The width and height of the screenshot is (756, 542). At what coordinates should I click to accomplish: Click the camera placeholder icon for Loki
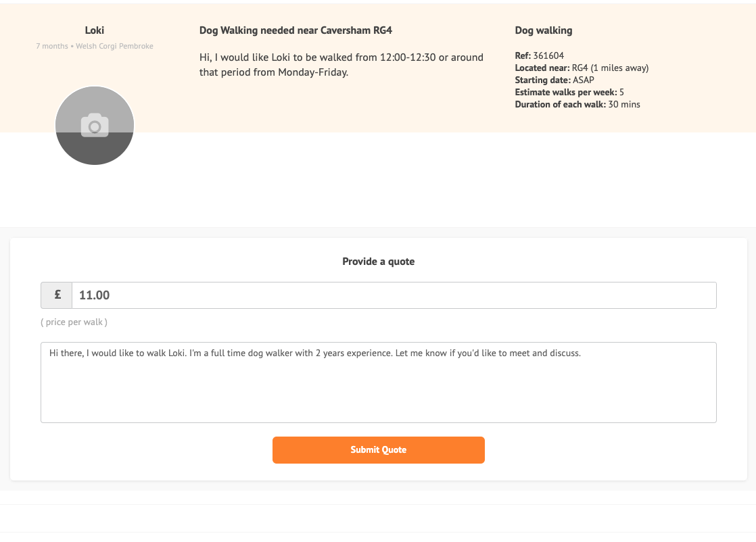(95, 125)
